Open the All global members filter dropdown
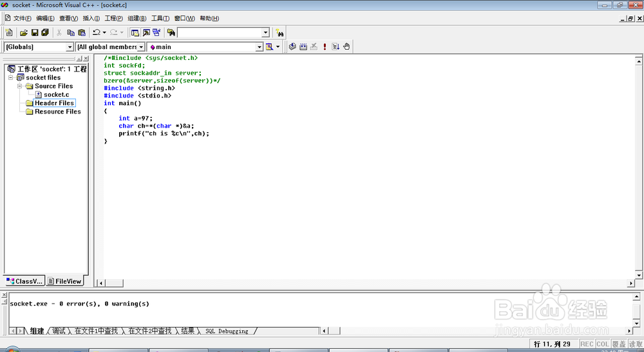Screen dimensions: 644x352 tap(141, 47)
